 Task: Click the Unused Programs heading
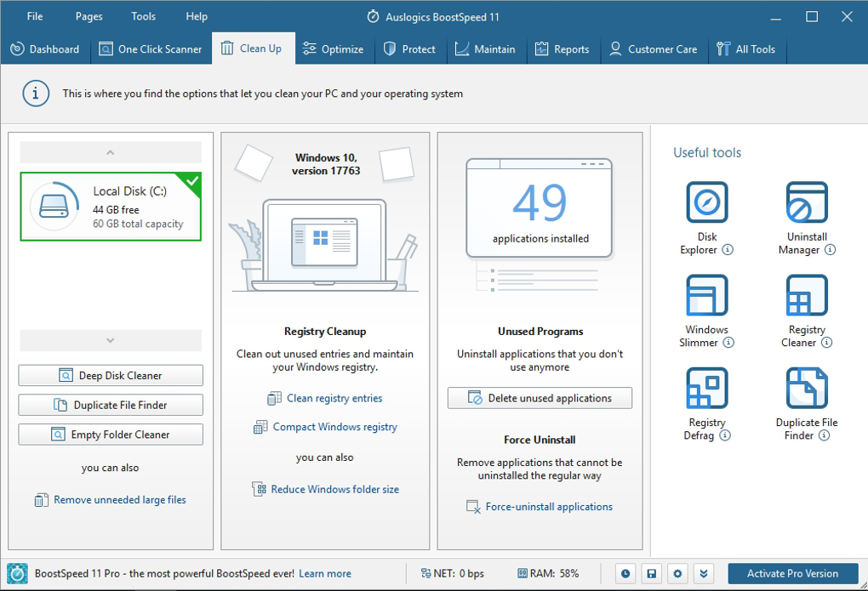(x=540, y=332)
